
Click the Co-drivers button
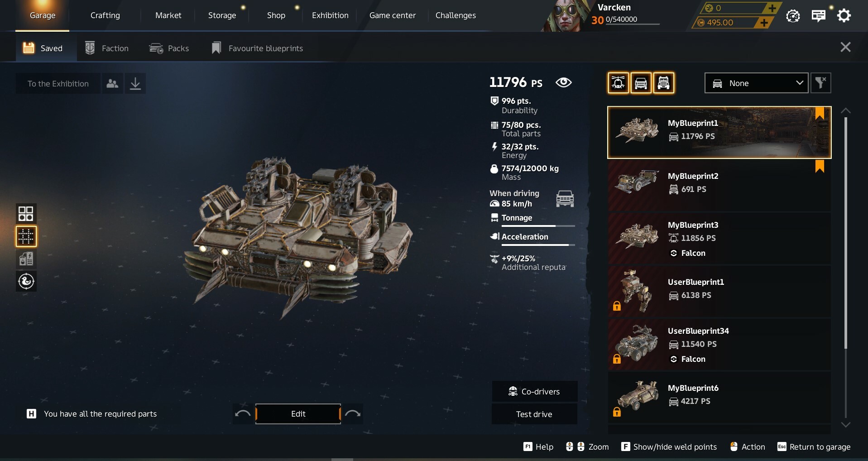pos(534,391)
